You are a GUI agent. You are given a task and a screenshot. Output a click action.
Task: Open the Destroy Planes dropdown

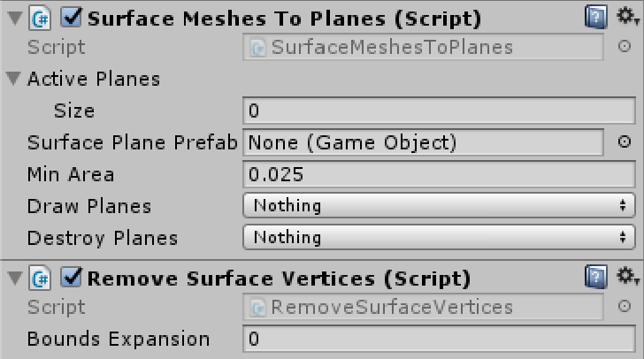pyautogui.click(x=439, y=238)
